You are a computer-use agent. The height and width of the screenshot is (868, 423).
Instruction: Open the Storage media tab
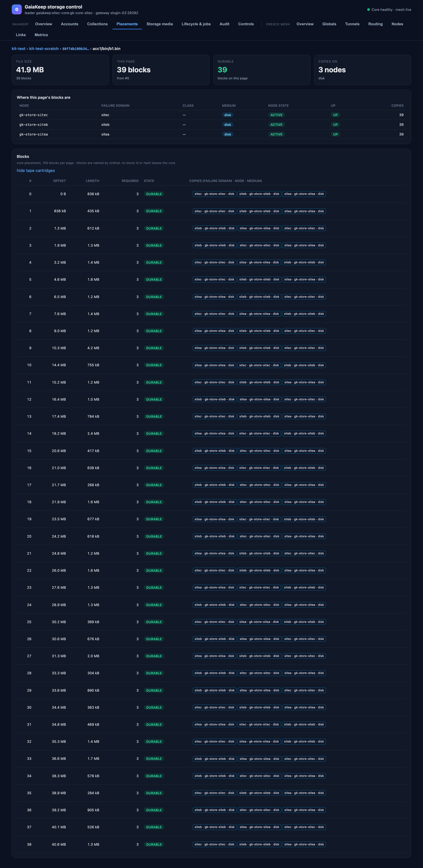click(160, 24)
